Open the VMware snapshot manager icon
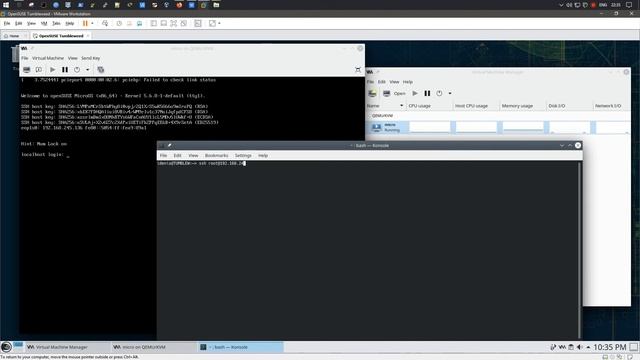Screen dimensions: 640x360 140,23
